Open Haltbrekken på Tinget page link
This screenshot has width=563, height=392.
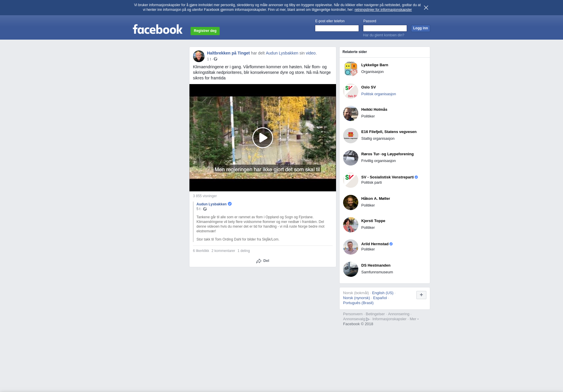click(228, 53)
